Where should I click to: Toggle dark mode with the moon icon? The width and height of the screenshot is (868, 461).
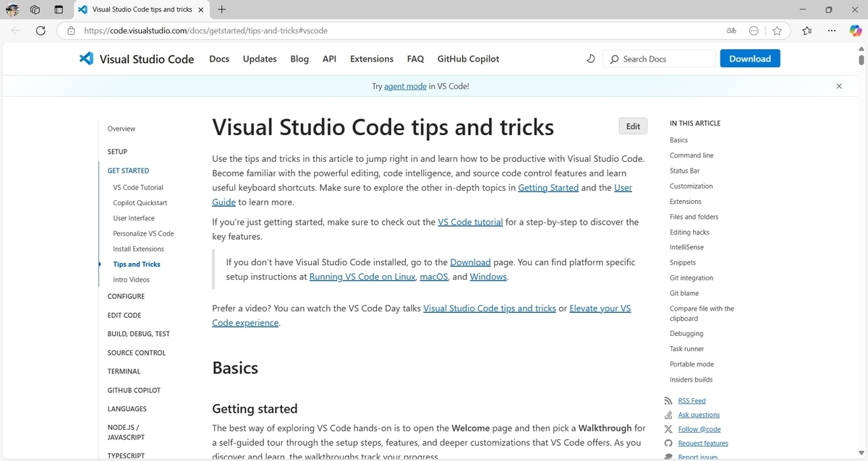(590, 59)
